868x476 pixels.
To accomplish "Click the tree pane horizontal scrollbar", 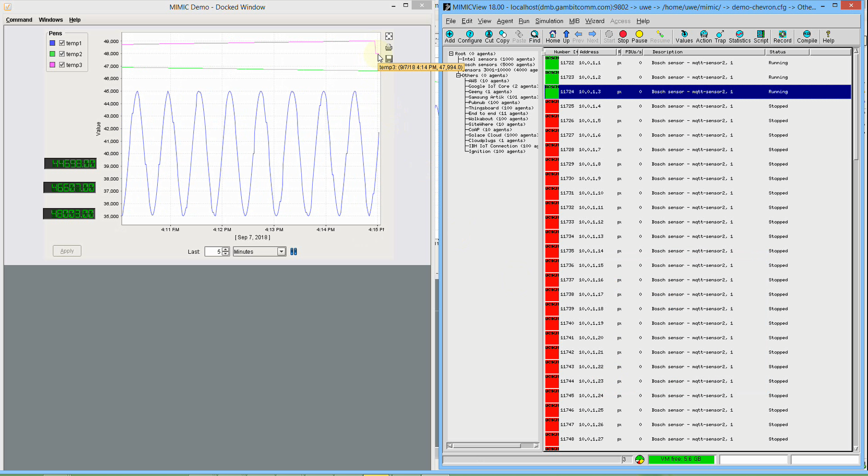I will pos(493,445).
